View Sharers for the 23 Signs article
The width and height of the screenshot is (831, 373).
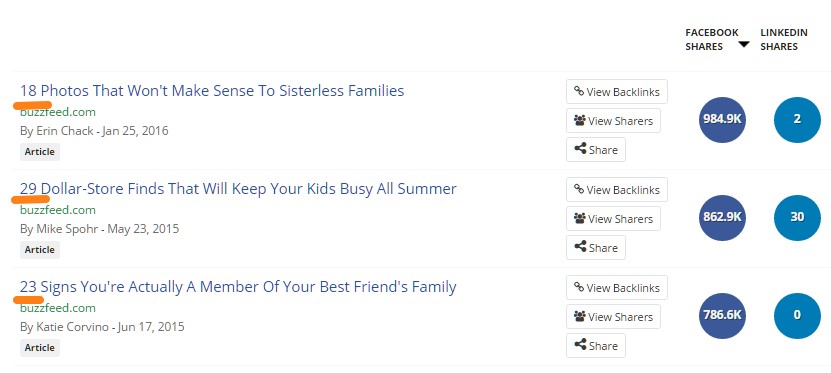point(613,317)
